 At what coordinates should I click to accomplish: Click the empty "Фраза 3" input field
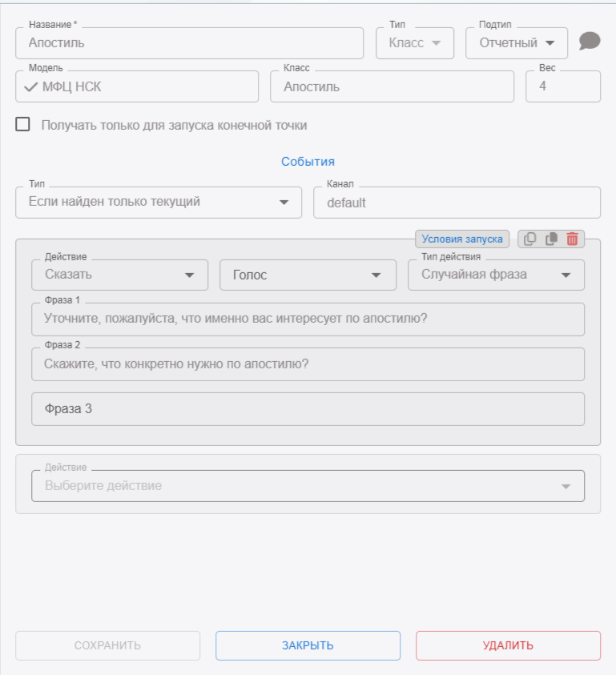coord(308,409)
